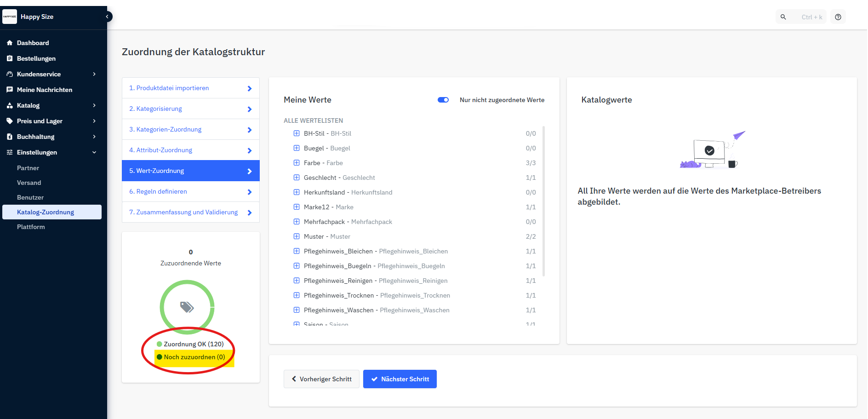Image resolution: width=868 pixels, height=419 pixels.
Task: Select Plattform in the sidebar
Action: tap(31, 227)
